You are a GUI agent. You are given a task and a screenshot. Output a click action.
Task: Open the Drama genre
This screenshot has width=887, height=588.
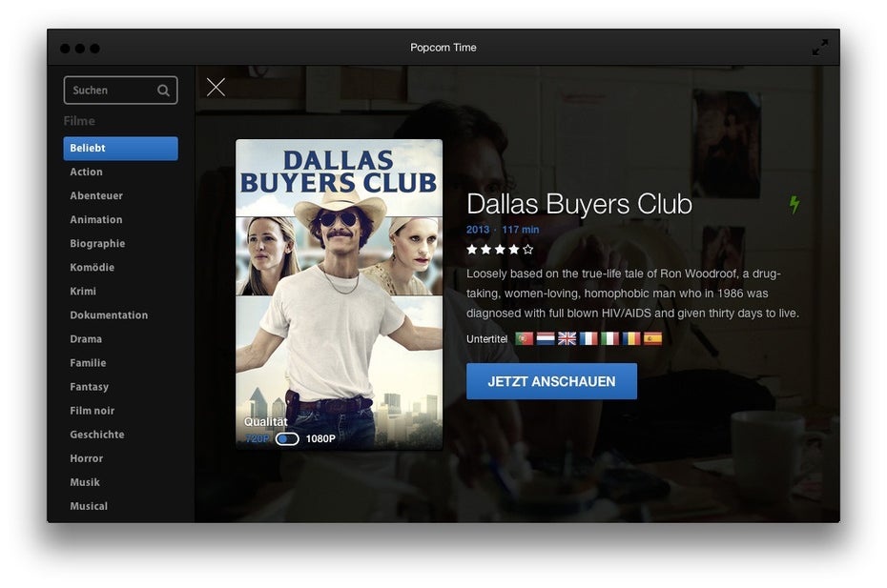coord(86,339)
